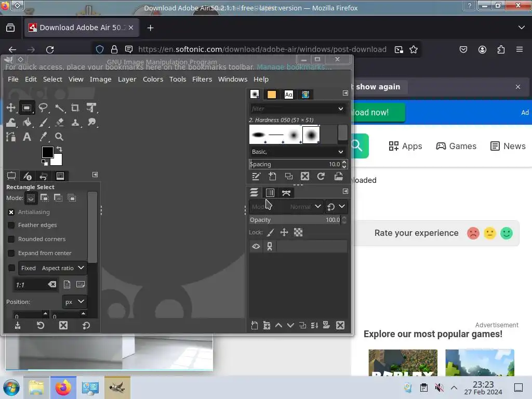Select the Hardness 050 brush thumbnail

311,135
